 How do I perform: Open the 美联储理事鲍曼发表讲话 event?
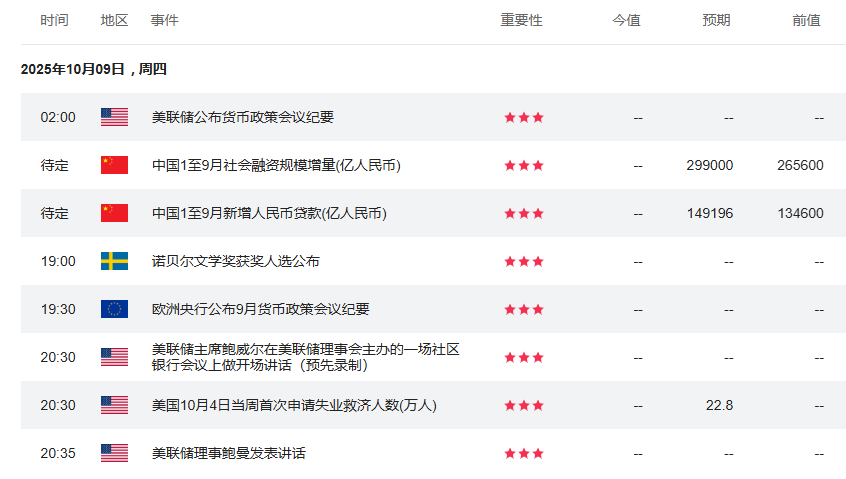coord(228,453)
